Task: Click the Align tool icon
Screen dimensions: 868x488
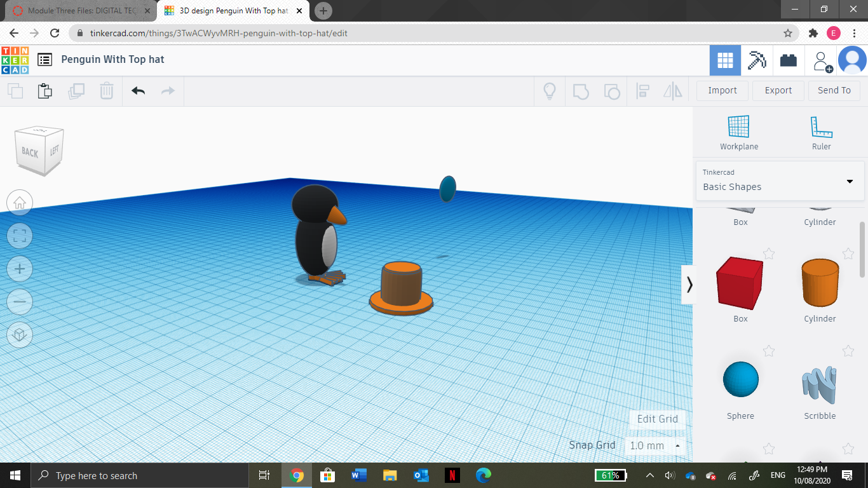Action: pos(642,91)
